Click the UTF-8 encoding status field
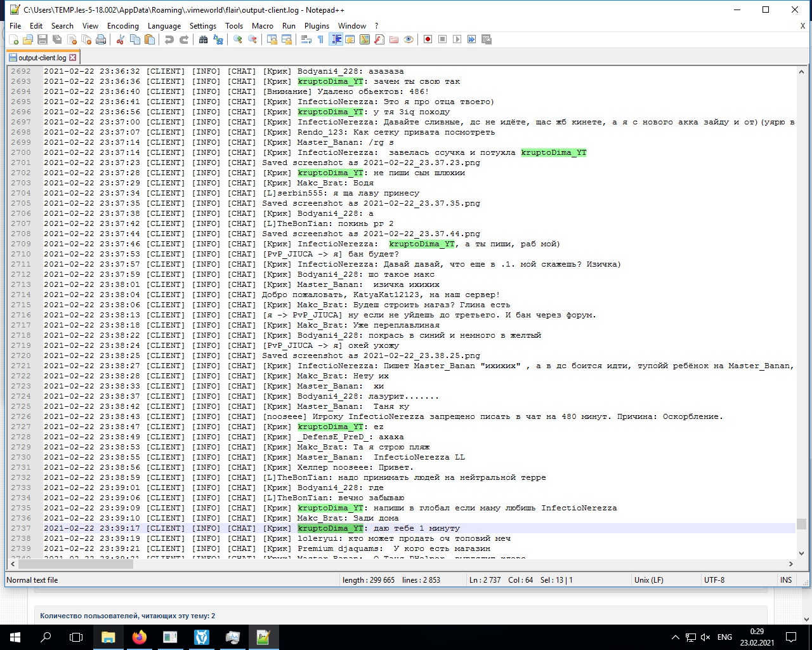Screen dimensions: 812x650 click(x=714, y=580)
